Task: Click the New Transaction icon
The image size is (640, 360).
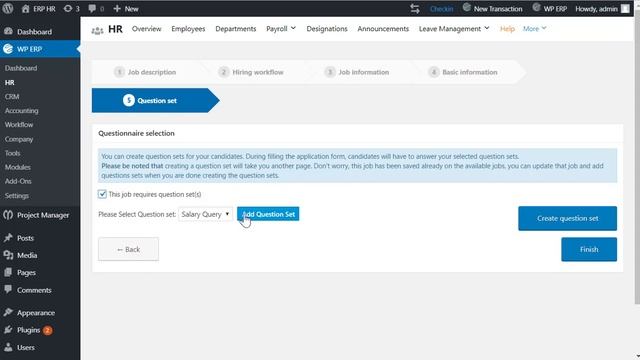Action: coord(467,8)
